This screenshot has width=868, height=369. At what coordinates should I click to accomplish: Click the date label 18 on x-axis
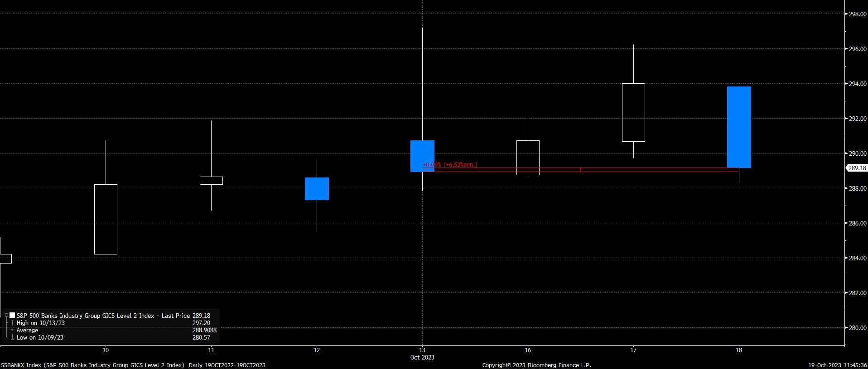click(739, 350)
